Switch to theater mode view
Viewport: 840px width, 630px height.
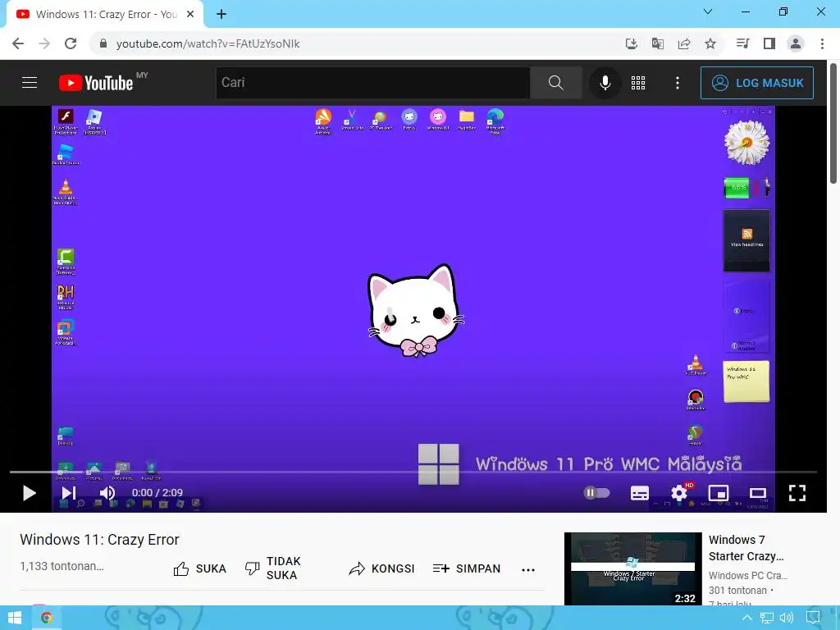(x=757, y=493)
